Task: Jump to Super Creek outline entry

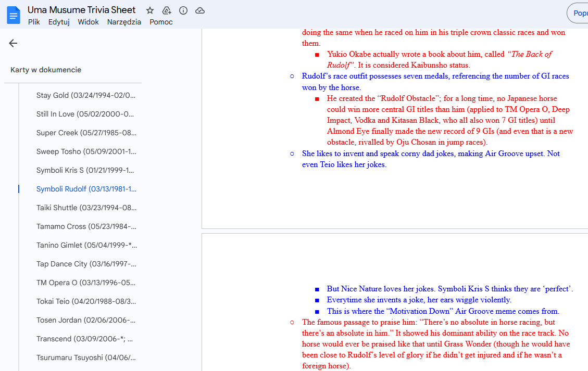Action: [86, 133]
